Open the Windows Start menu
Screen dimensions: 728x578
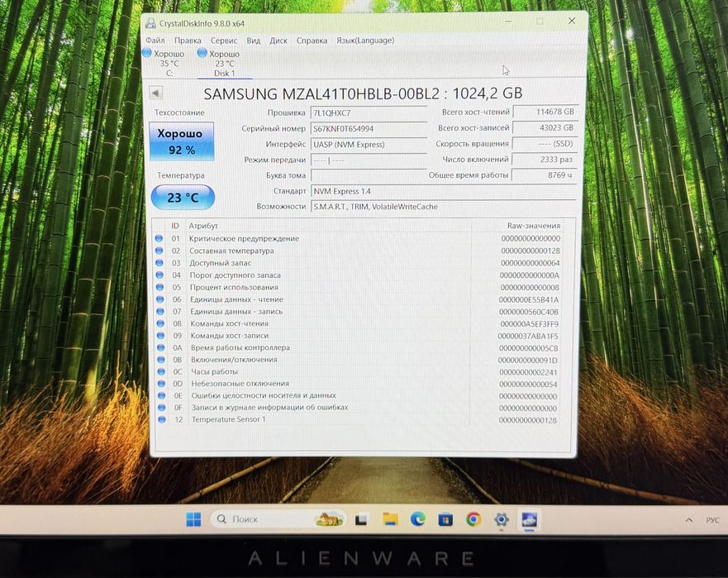[x=193, y=519]
